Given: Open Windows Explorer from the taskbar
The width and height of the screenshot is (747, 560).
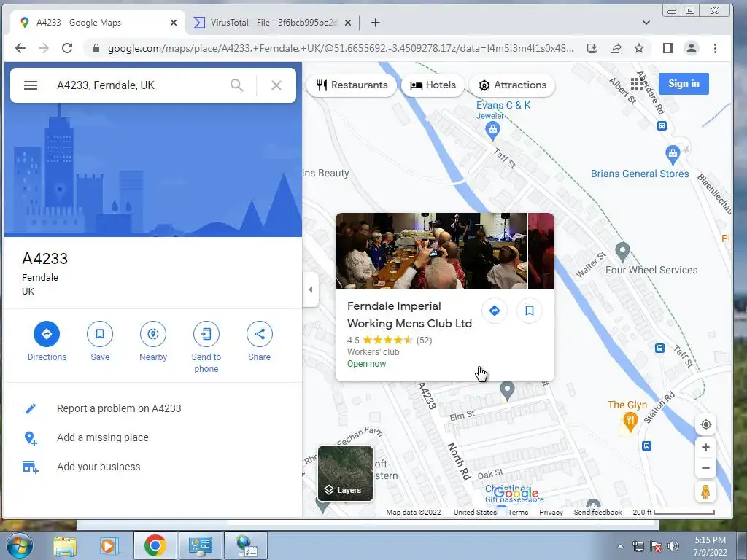Looking at the screenshot, I should point(65,546).
